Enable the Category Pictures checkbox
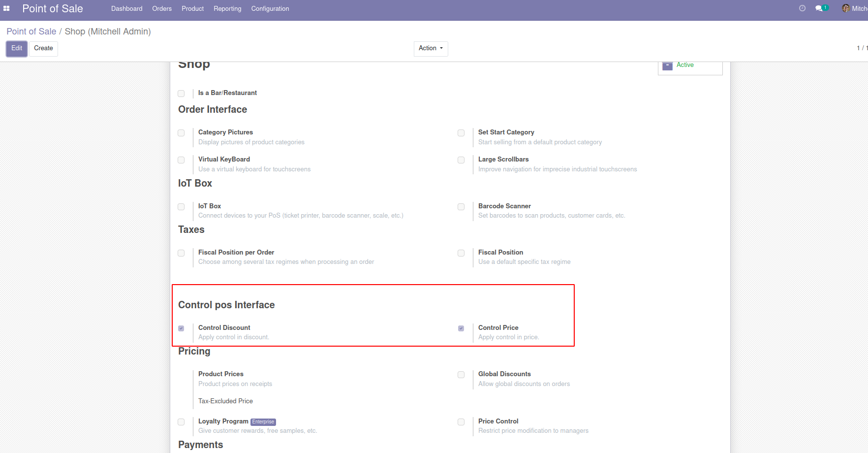Screen dimensions: 868x453 tap(181, 133)
